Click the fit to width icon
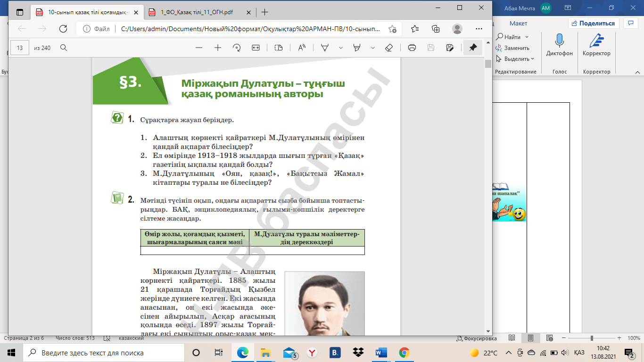Viewport: 644px width, 362px height. point(256,48)
